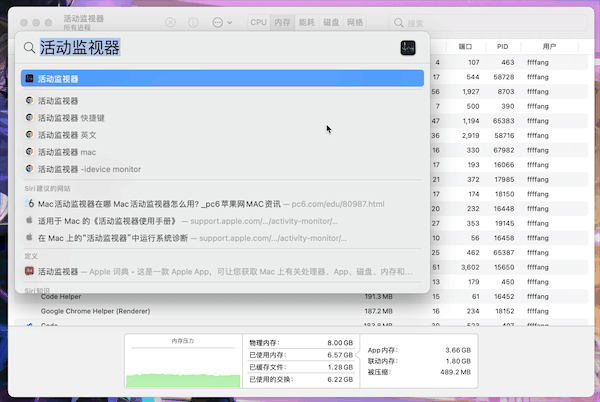
Task: Click the Chrome icon beside 活动监视器 mac
Action: click(x=29, y=151)
